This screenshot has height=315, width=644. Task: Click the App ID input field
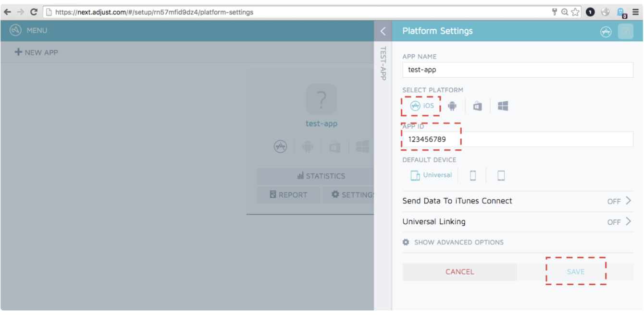click(x=517, y=140)
